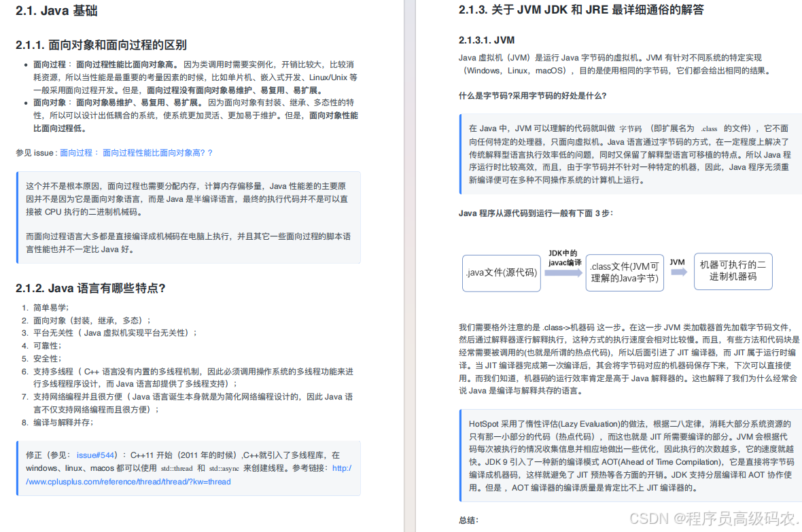This screenshot has height=532, width=802.
Task: Click the std::async code text
Action: point(224,469)
